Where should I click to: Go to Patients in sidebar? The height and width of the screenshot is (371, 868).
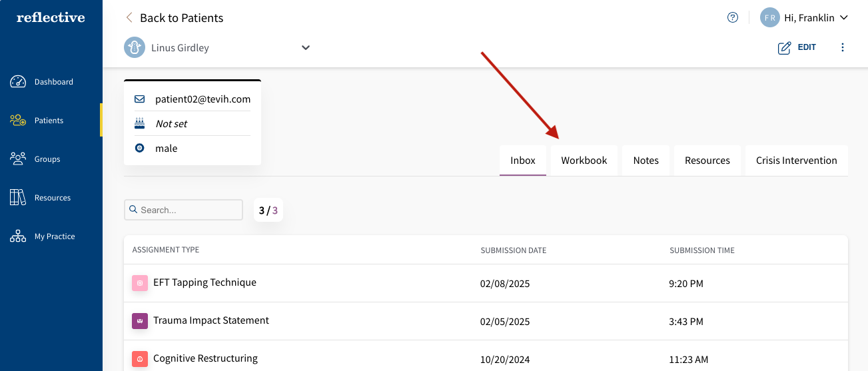51,121
